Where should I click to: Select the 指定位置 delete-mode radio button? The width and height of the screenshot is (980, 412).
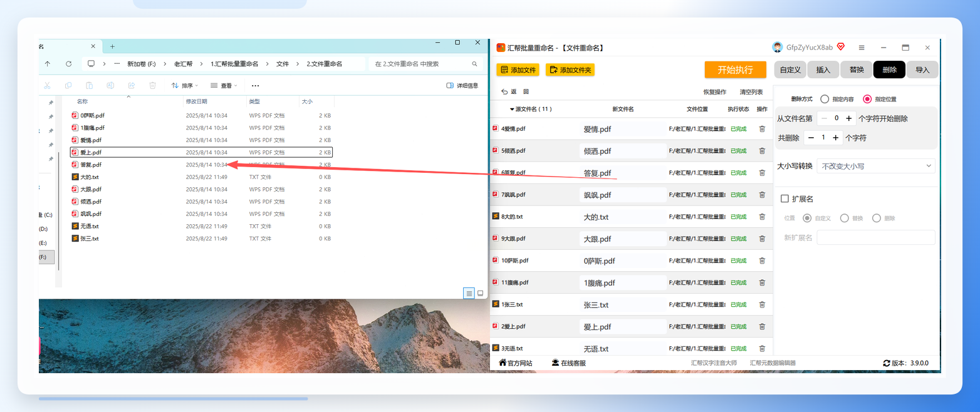[x=867, y=99]
